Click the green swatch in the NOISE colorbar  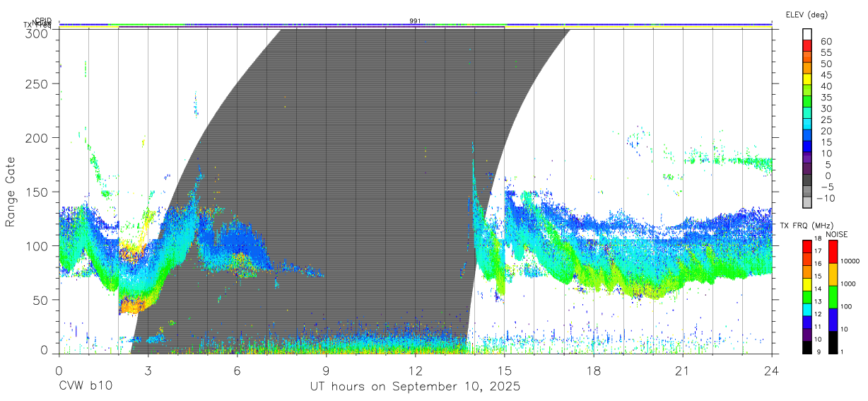[x=833, y=297]
